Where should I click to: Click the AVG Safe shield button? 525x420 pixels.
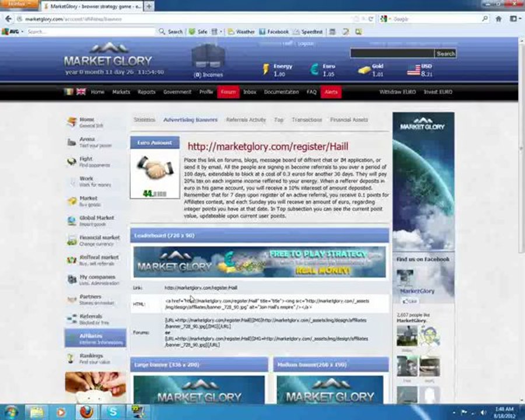(x=198, y=32)
